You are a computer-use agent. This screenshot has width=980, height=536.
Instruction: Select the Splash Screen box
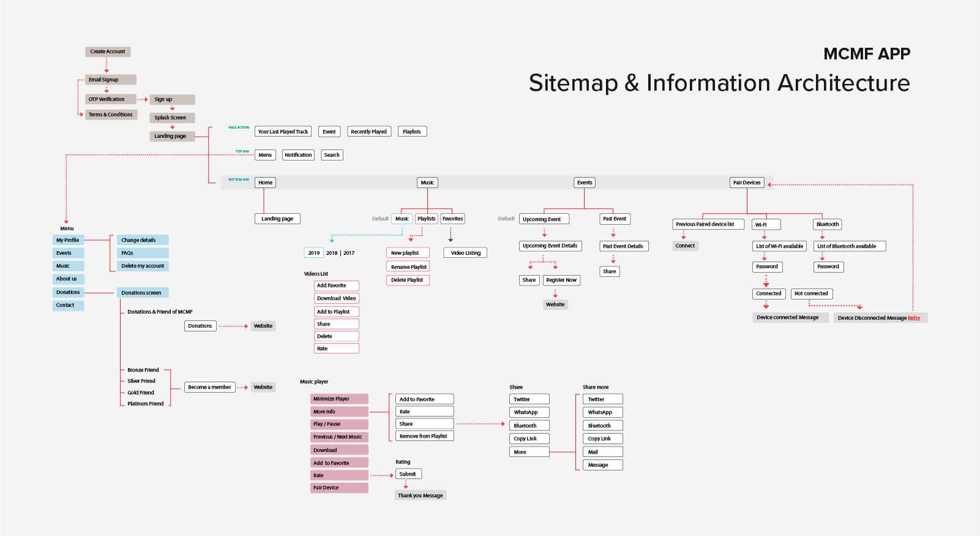(x=172, y=118)
